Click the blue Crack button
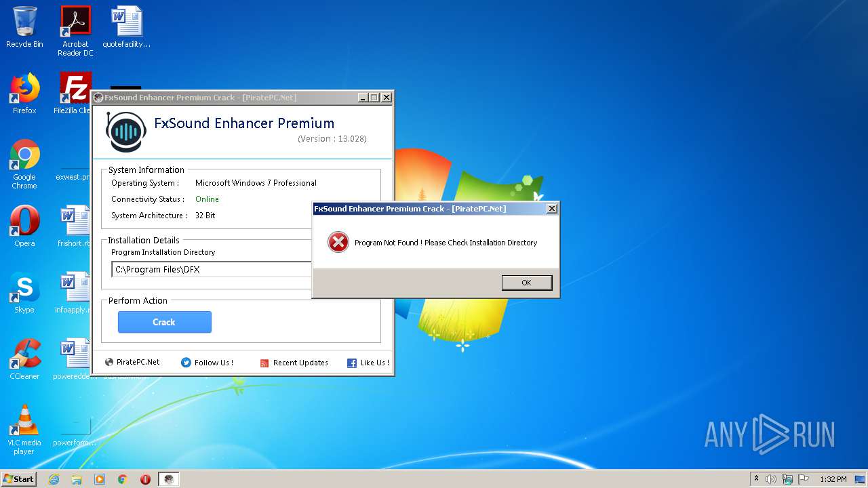Viewport: 868px width, 488px height. point(165,322)
